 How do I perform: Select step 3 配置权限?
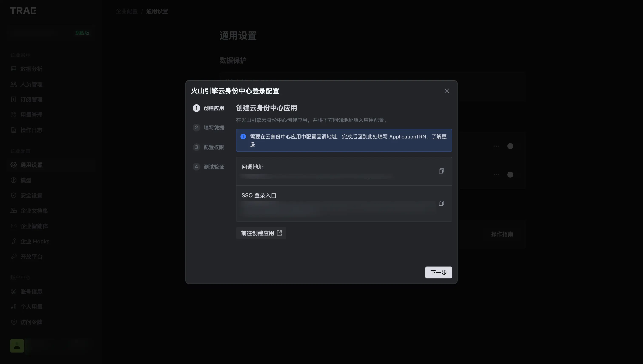point(208,147)
